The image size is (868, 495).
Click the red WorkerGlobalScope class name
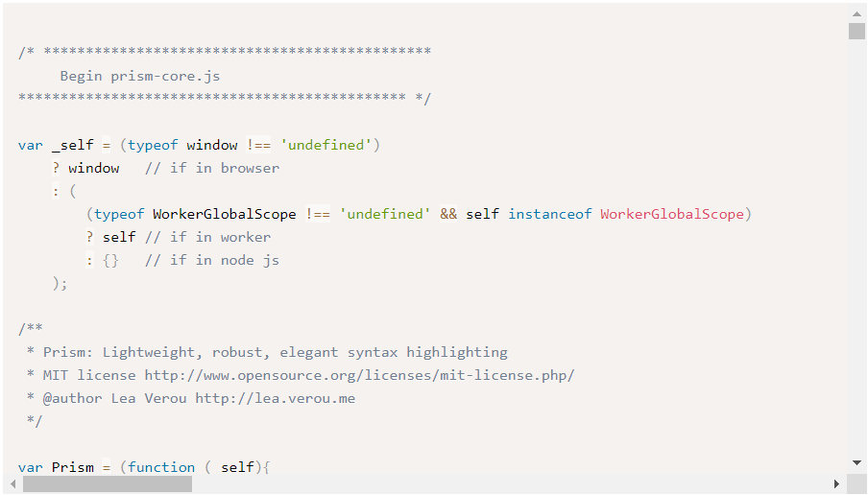[x=672, y=214]
